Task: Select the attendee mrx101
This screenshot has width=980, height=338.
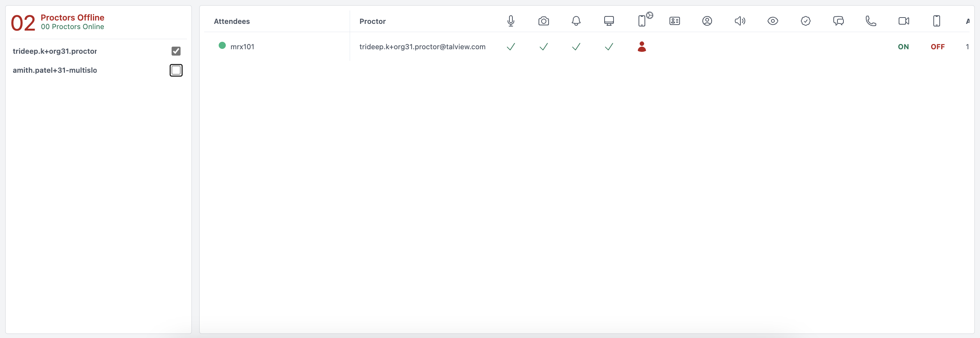Action: pyautogui.click(x=242, y=46)
